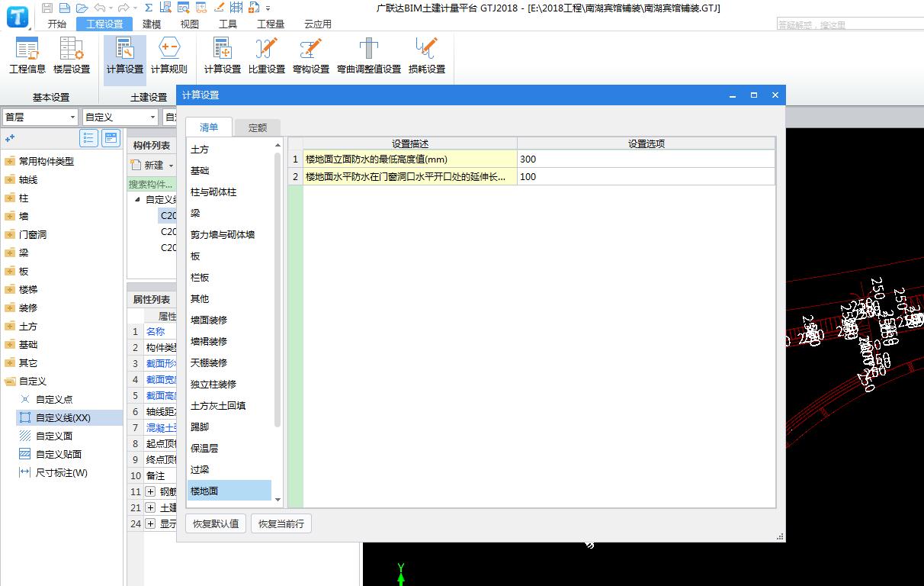Expand property row 11 钢筋 group
Screen dimensions: 924x586
[150, 491]
